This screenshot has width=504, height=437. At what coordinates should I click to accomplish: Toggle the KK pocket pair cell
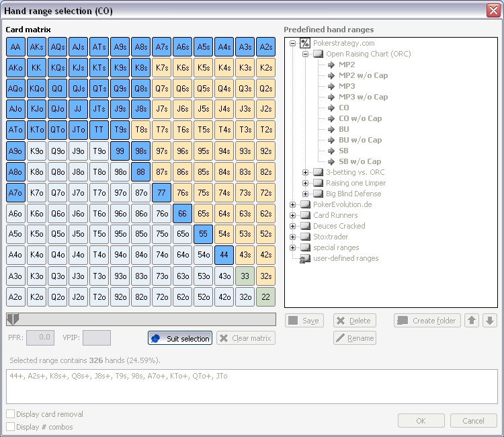[x=36, y=67]
